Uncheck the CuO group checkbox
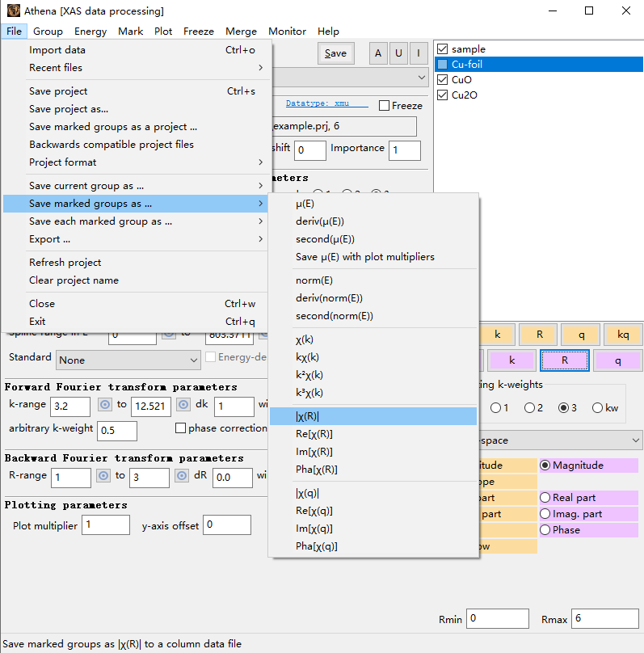The width and height of the screenshot is (644, 653). pyautogui.click(x=443, y=79)
